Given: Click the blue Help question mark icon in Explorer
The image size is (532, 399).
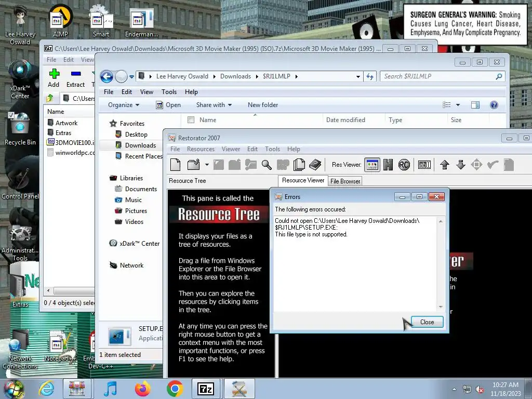Looking at the screenshot, I should click(x=494, y=105).
